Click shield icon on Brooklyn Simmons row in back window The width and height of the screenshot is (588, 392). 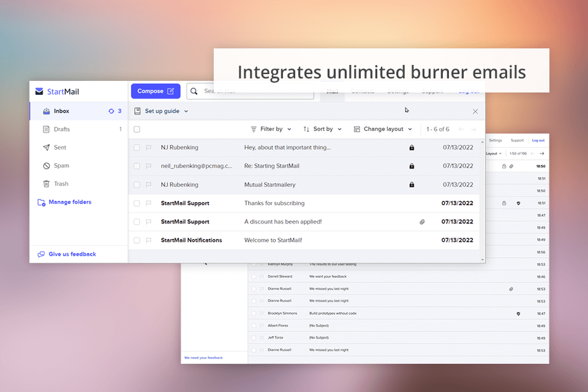pyautogui.click(x=518, y=314)
